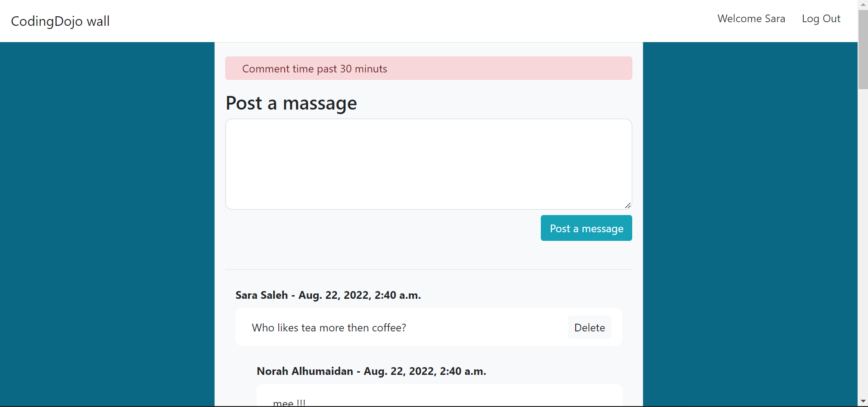Viewport: 868px width, 407px height.
Task: Click the Welcome Sara nav item
Action: click(x=751, y=19)
